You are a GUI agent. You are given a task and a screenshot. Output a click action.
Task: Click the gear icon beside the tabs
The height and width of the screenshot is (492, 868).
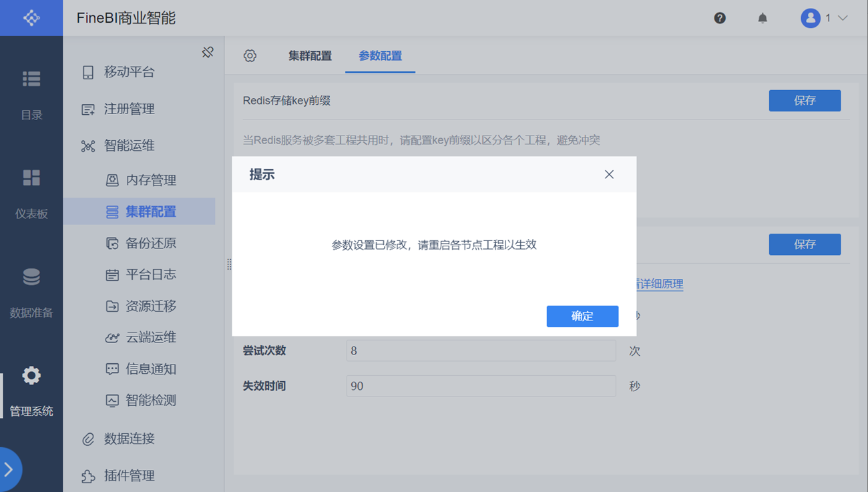point(250,56)
